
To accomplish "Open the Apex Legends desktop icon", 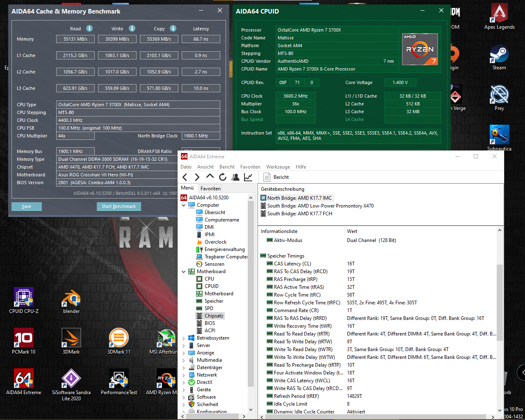I will tap(499, 16).
